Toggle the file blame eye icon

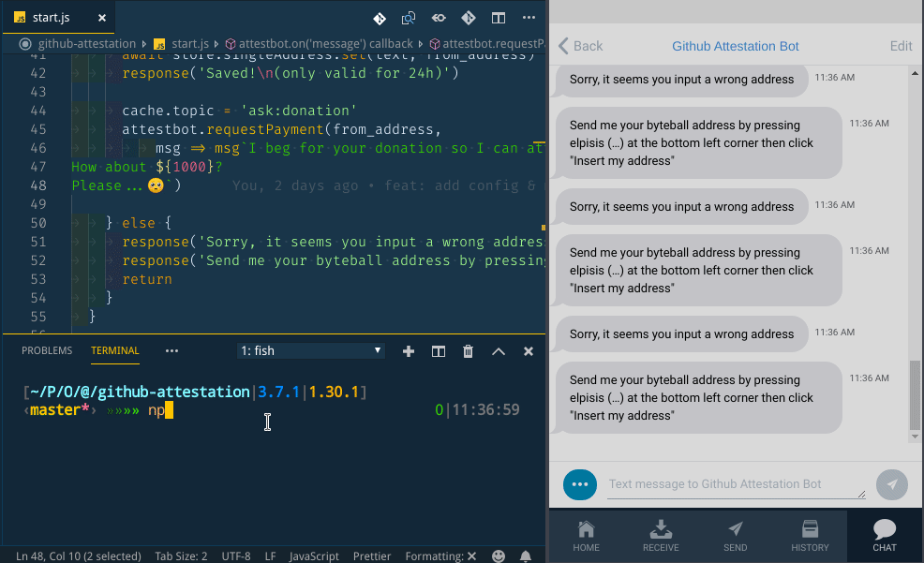pyautogui.click(x=439, y=18)
